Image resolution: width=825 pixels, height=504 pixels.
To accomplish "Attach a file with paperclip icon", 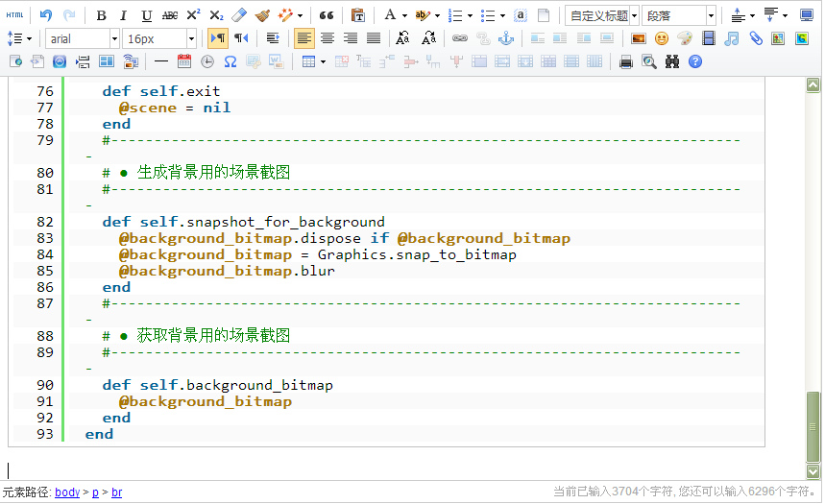I will [756, 38].
